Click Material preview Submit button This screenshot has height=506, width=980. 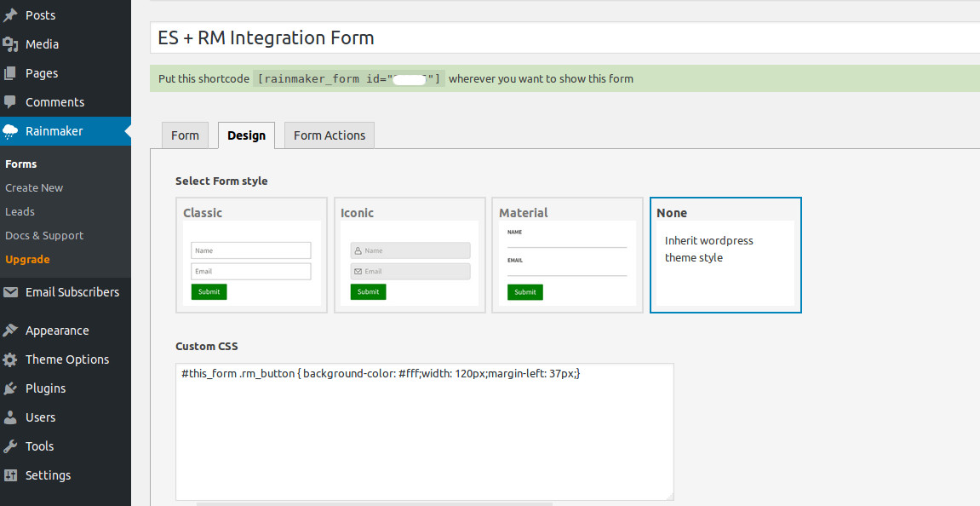coord(525,292)
